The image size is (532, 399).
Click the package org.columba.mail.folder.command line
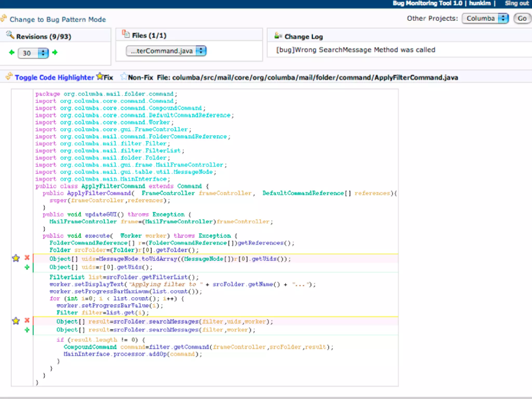coord(106,94)
